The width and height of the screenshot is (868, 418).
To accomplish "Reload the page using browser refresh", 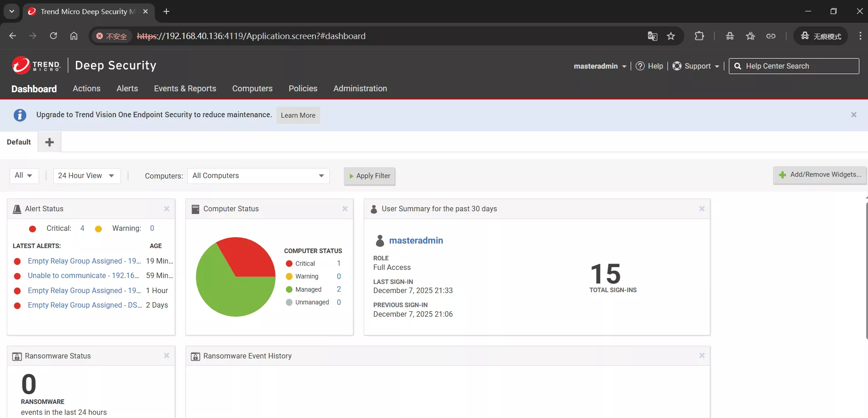I will pyautogui.click(x=53, y=36).
